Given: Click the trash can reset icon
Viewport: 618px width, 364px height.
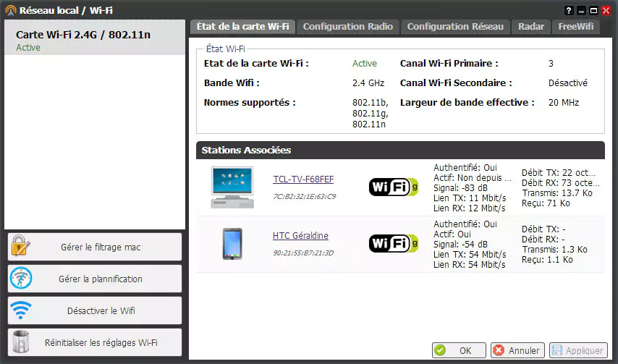Looking at the screenshot, I should (x=20, y=342).
